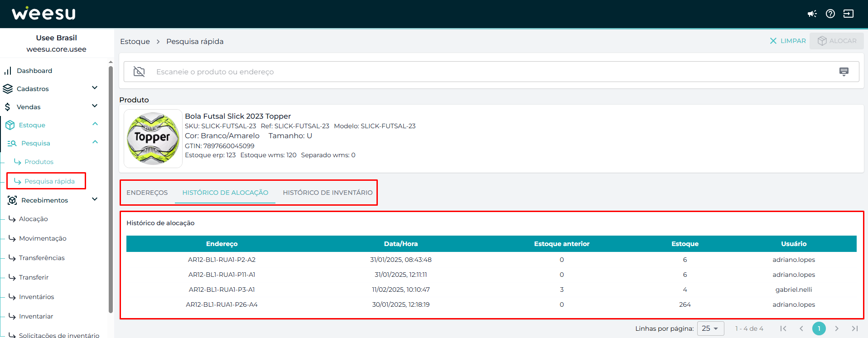Click the LIMPAR button
Viewport: 868px width, 338px height.
(788, 41)
